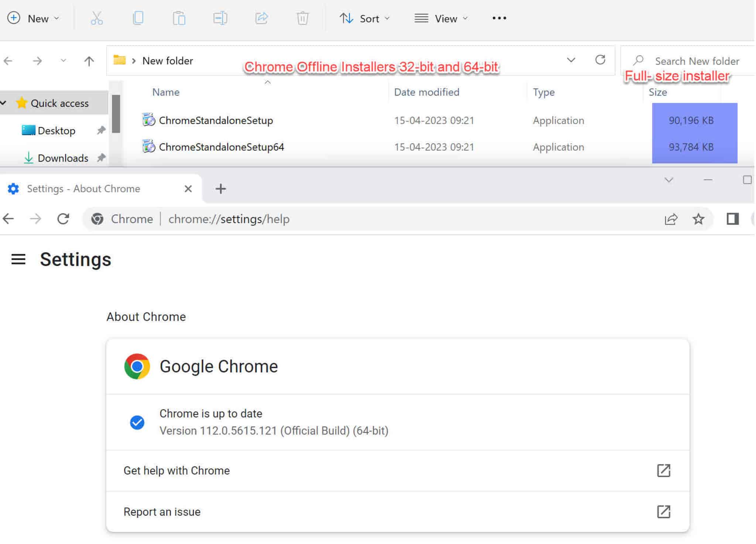
Task: Open Downloads in the navigation pane
Action: [x=63, y=158]
